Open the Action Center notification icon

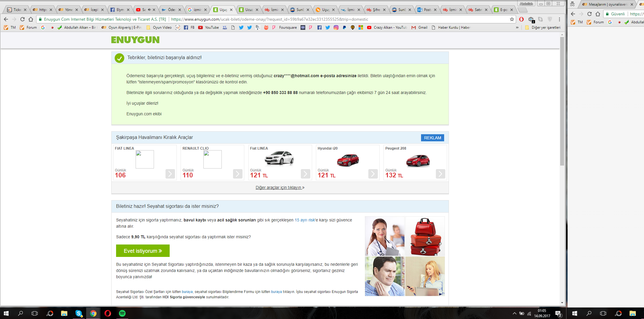pos(558,313)
